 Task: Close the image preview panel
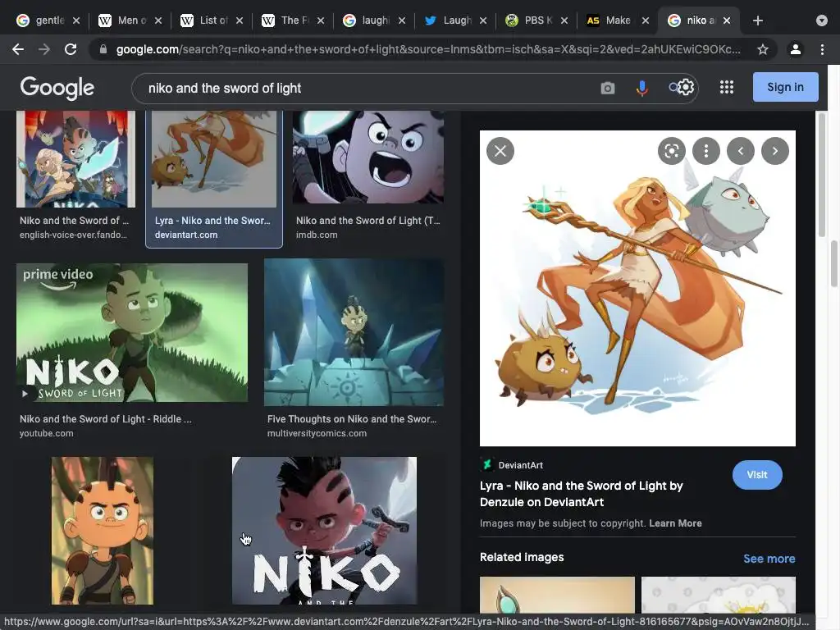500,151
